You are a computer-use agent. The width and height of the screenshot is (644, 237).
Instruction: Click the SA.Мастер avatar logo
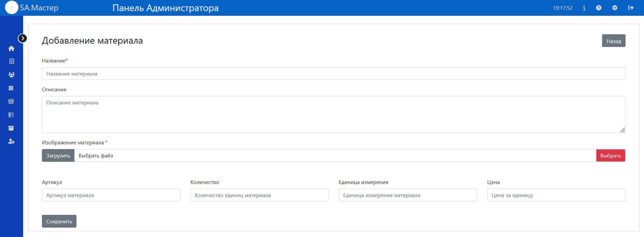pyautogui.click(x=12, y=8)
